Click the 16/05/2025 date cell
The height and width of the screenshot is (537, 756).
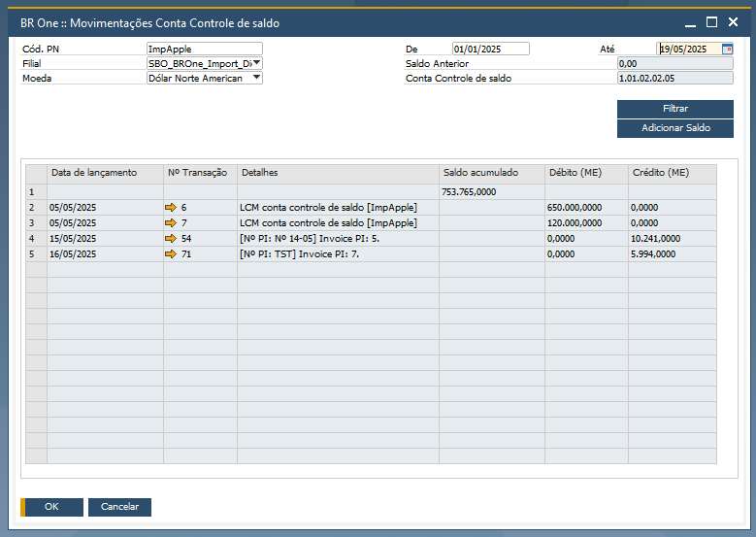(105, 253)
